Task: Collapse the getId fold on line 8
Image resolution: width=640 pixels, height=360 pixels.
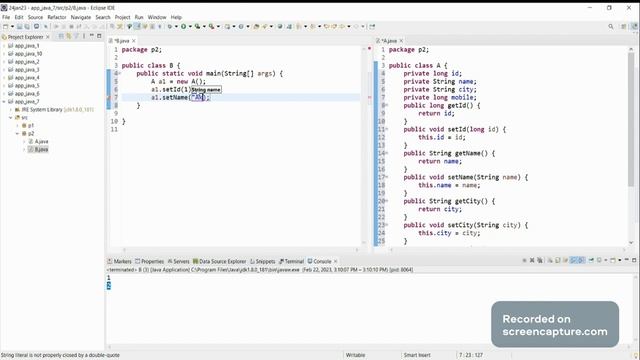Action: pos(387,105)
